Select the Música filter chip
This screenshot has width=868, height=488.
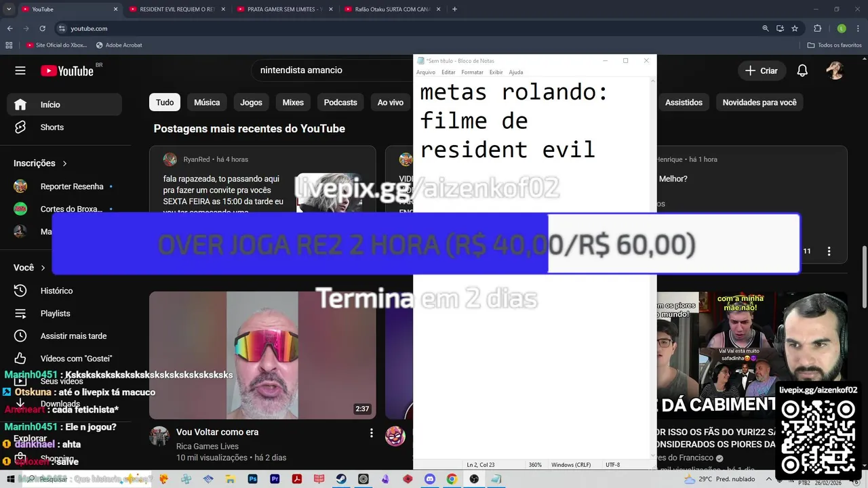(x=207, y=102)
